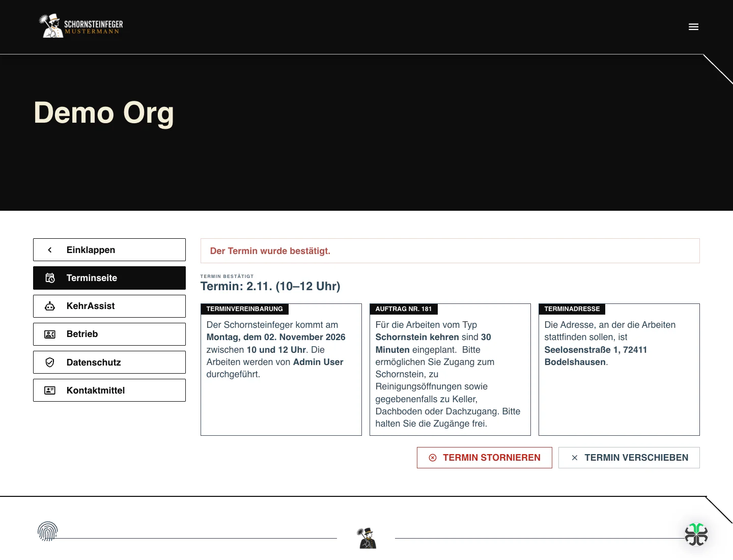
Task: Click the heading 'Termin: 2.11. (10–12 Uhr)'
Action: [x=270, y=286]
